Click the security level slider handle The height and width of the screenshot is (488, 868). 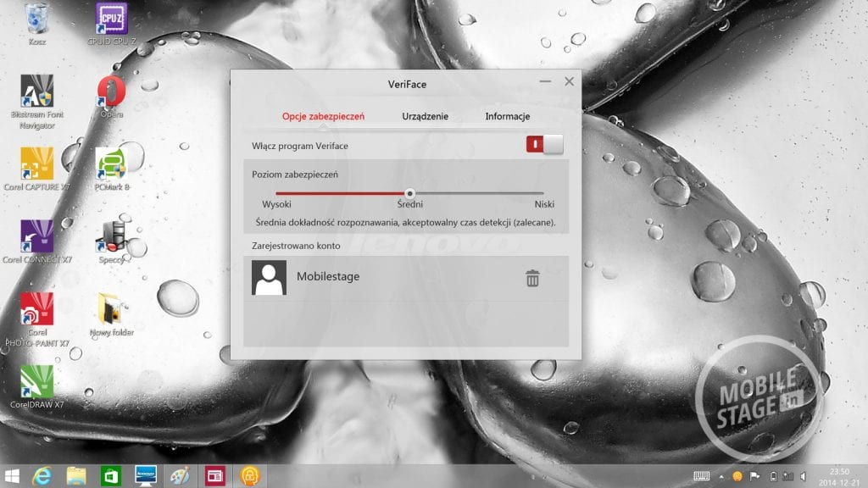click(410, 193)
